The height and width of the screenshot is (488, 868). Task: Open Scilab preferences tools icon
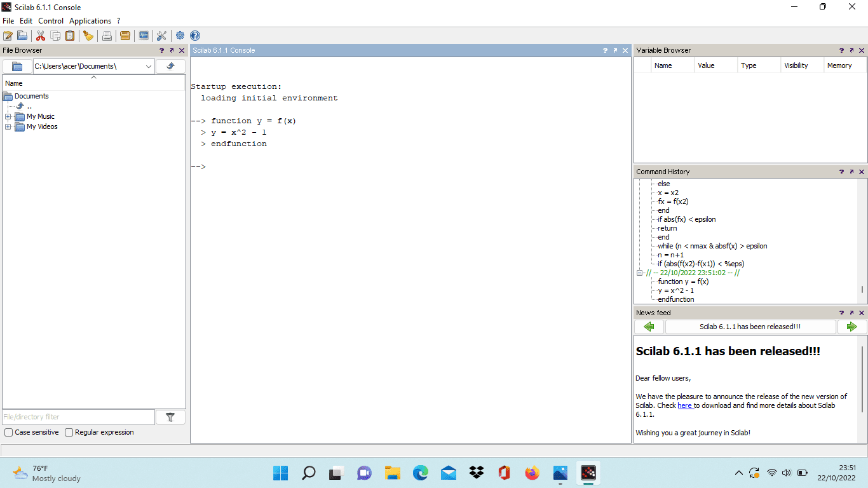pos(161,36)
